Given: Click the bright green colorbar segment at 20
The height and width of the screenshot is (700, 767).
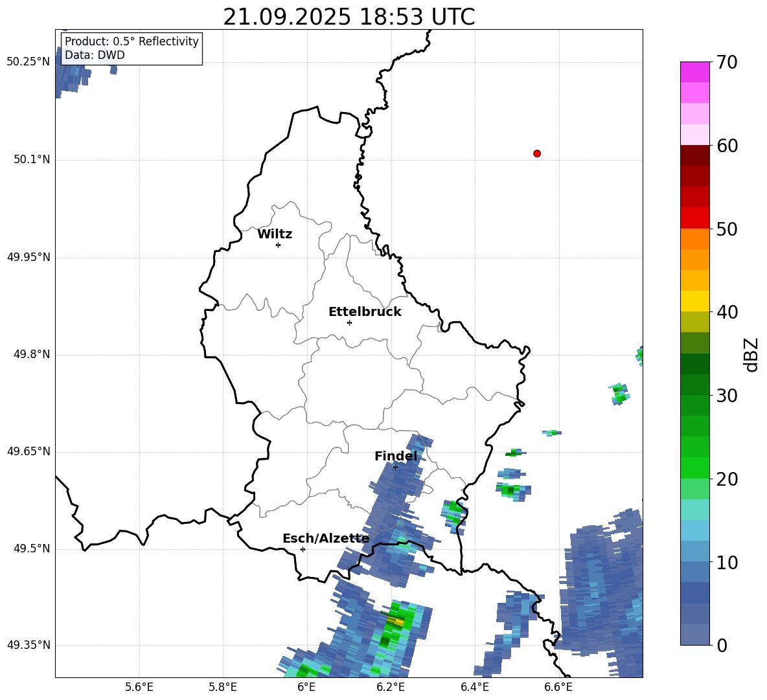Looking at the screenshot, I should click(694, 468).
